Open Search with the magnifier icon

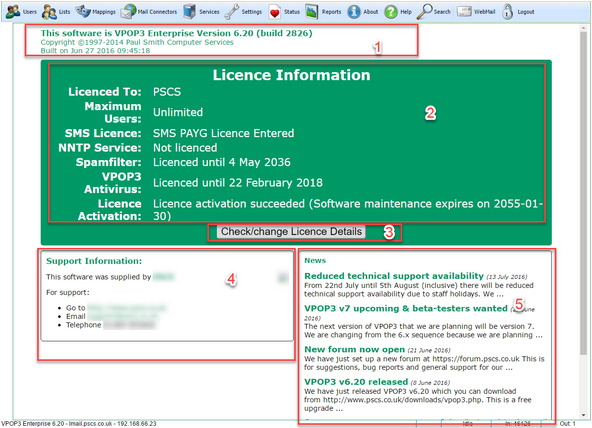pos(424,12)
